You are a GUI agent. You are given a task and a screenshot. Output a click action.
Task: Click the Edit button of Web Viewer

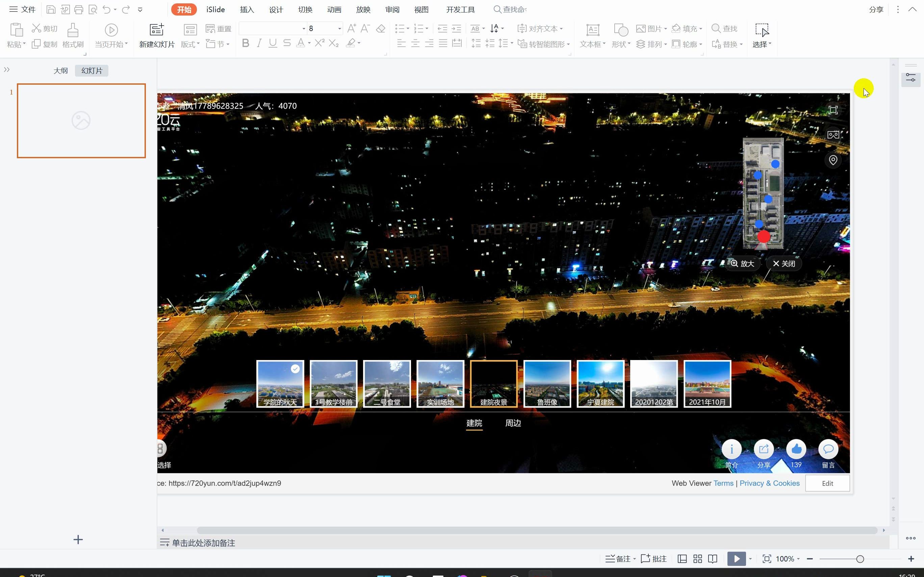click(827, 483)
